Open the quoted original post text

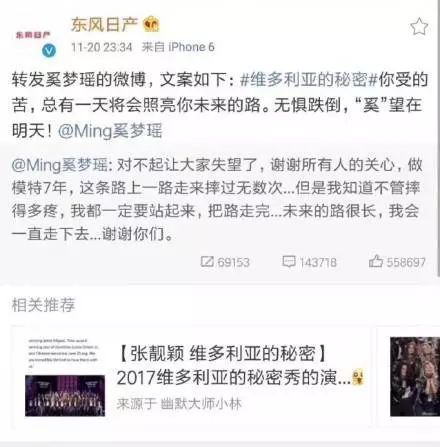coord(217,200)
